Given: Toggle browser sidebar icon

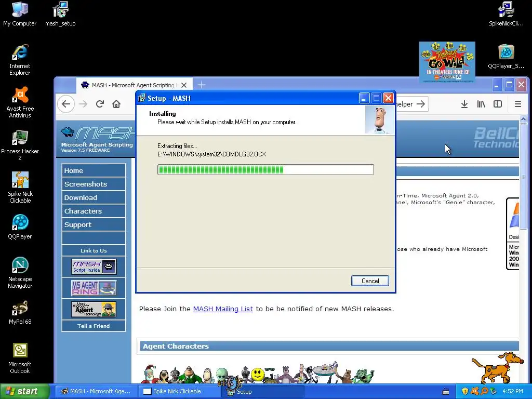Looking at the screenshot, I should (498, 104).
